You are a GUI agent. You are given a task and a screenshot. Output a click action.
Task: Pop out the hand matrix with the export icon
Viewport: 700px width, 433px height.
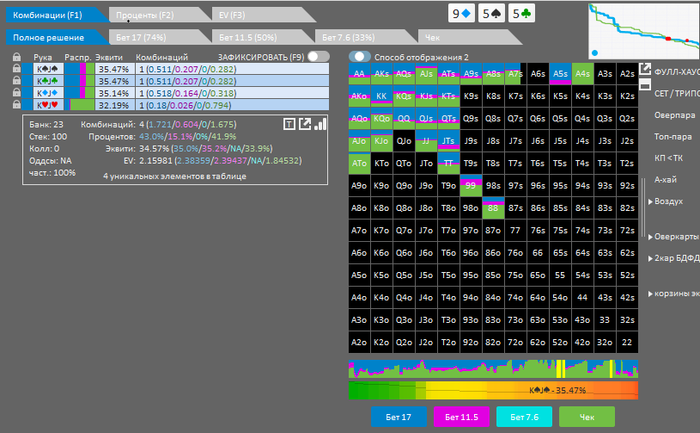tap(645, 69)
